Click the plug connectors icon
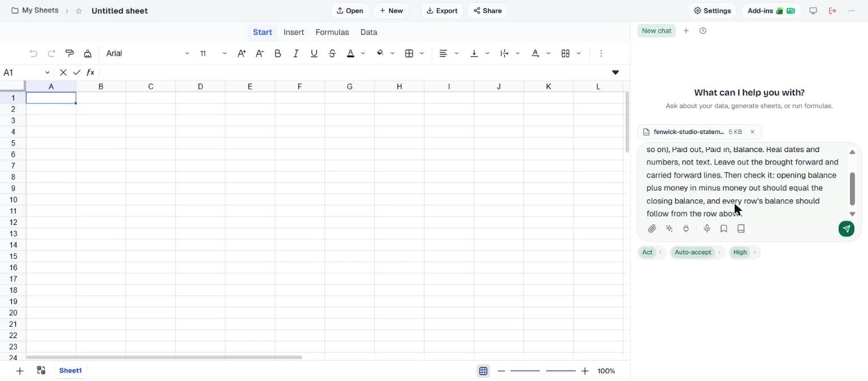 tap(686, 229)
